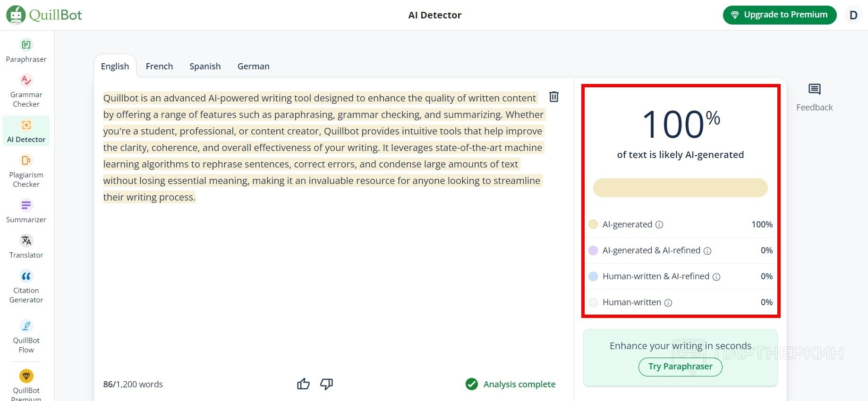Image resolution: width=868 pixels, height=401 pixels.
Task: Switch to the French language tab
Action: pyautogui.click(x=159, y=67)
